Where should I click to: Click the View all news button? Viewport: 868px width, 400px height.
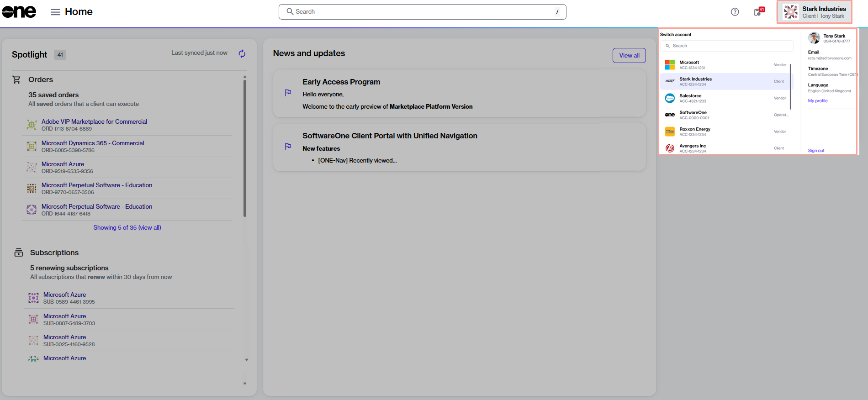[629, 55]
